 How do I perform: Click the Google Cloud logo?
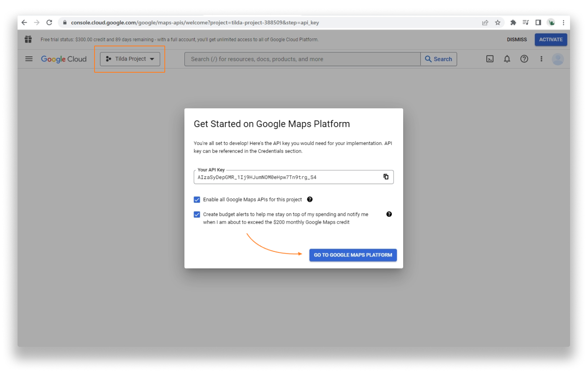(x=64, y=59)
